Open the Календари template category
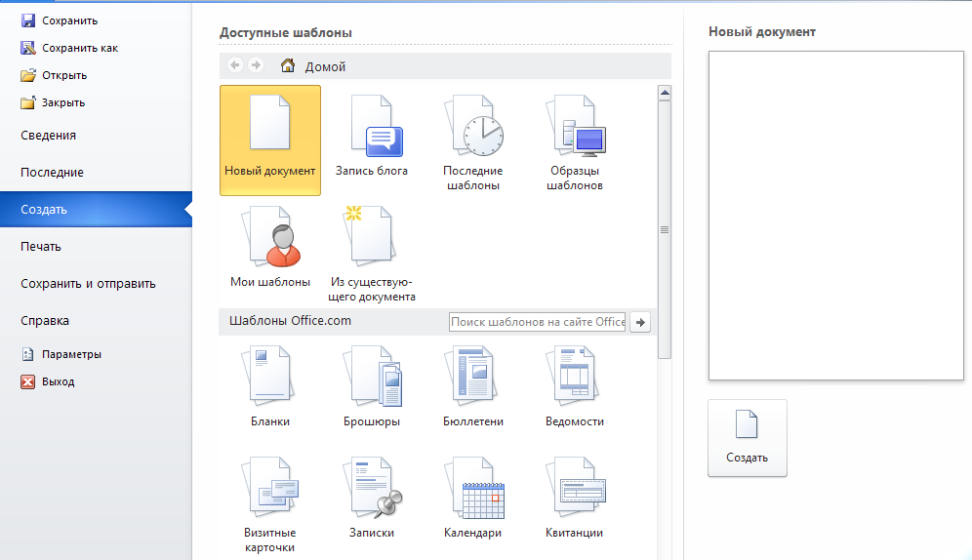972x560 pixels. point(473,498)
